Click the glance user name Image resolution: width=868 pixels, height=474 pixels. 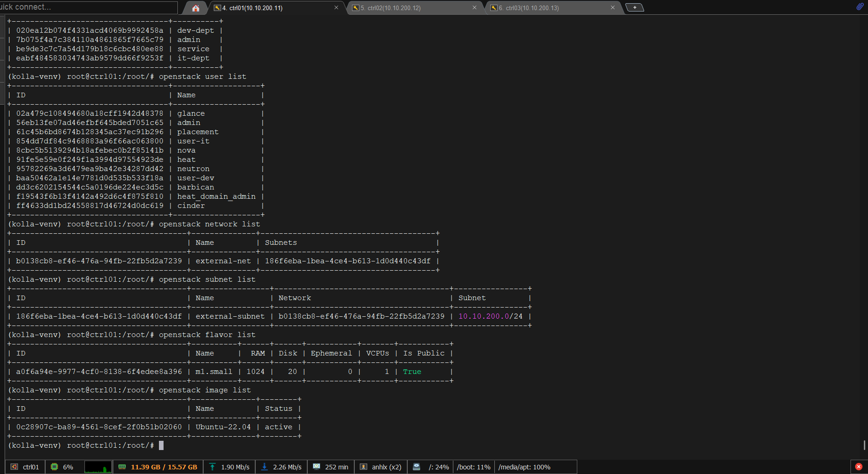tap(191, 113)
